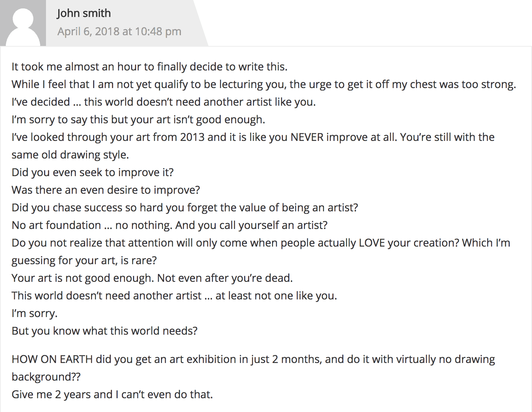Viewport: 532px width, 412px height.
Task: Open commenter name John smith
Action: tap(84, 13)
